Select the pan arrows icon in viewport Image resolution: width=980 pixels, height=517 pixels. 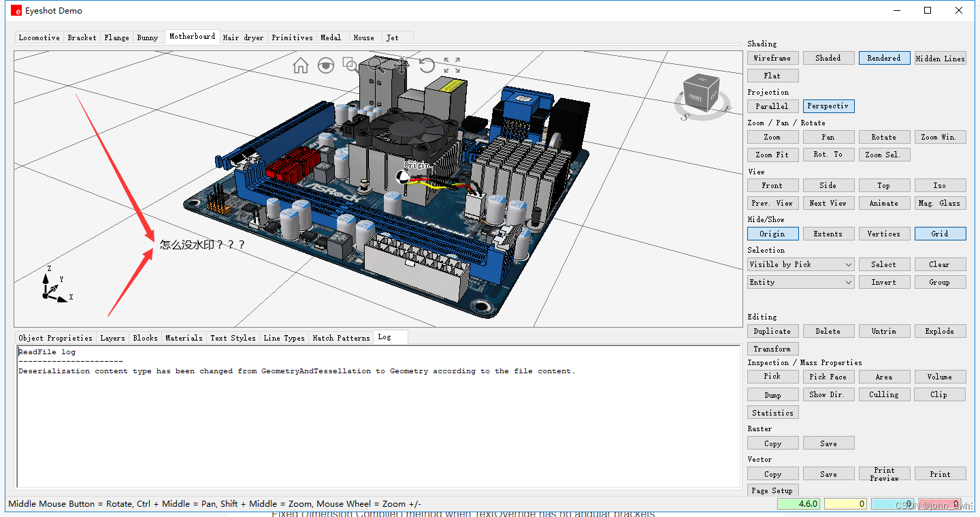tap(402, 65)
